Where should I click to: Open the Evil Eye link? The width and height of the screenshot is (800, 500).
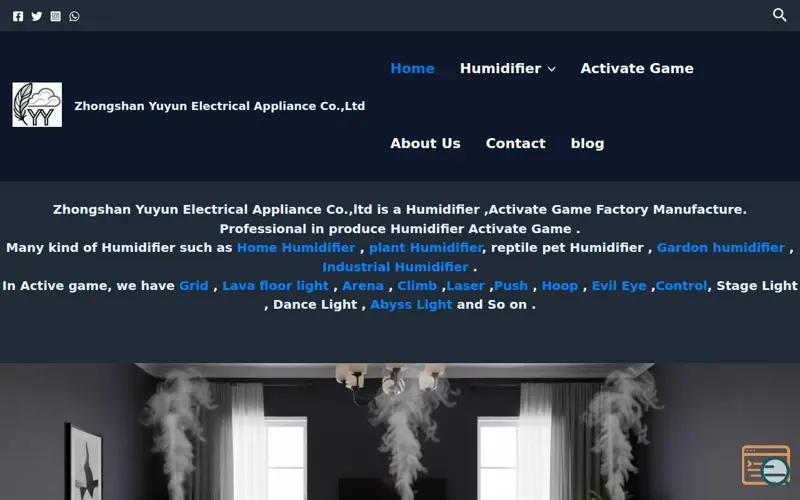tap(619, 286)
